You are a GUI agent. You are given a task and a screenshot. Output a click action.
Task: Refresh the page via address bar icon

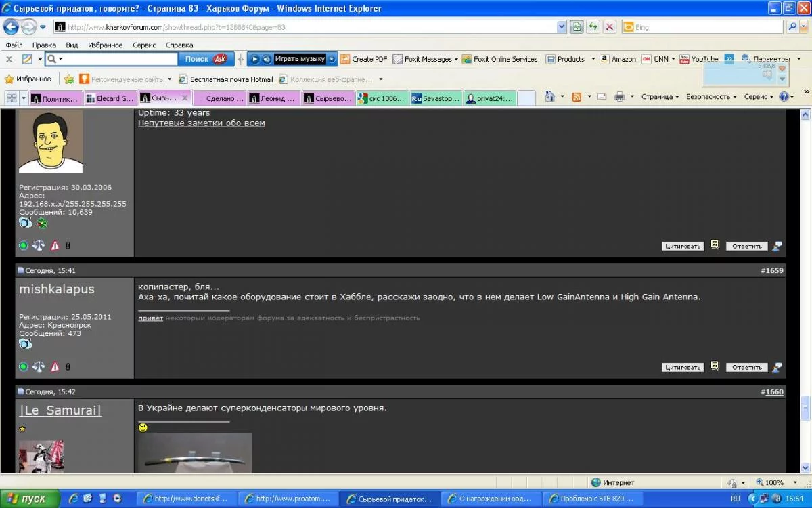[x=593, y=27]
